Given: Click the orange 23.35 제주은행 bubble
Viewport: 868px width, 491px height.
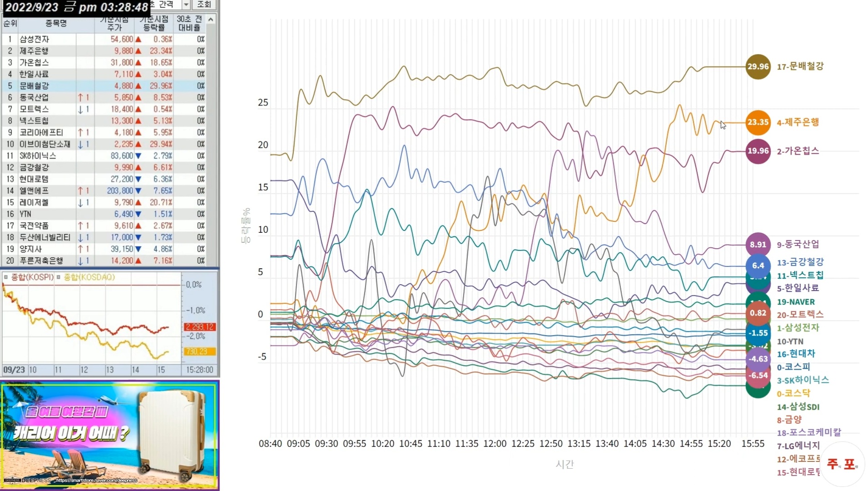Looking at the screenshot, I should [758, 122].
